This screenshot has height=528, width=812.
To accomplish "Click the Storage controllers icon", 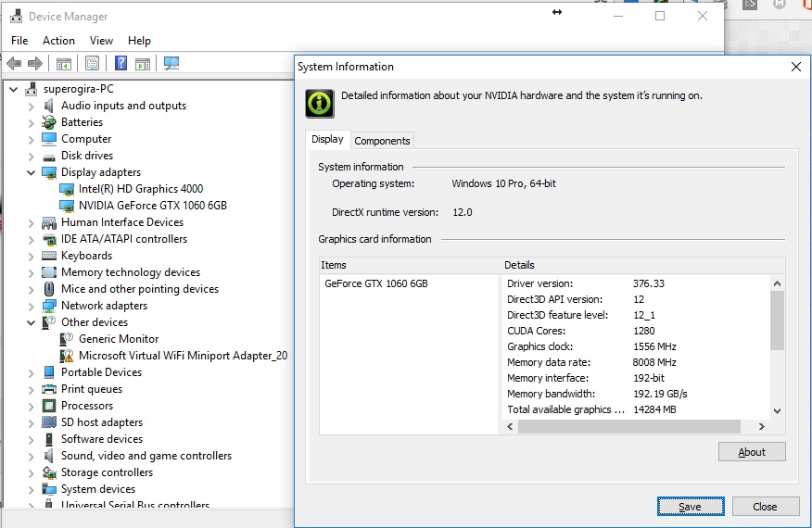I will point(49,472).
